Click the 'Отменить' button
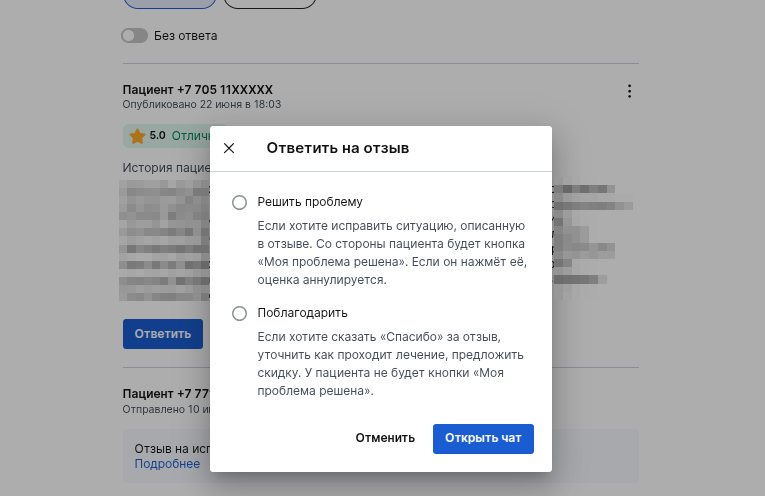Image resolution: width=765 pixels, height=496 pixels. pyautogui.click(x=385, y=438)
